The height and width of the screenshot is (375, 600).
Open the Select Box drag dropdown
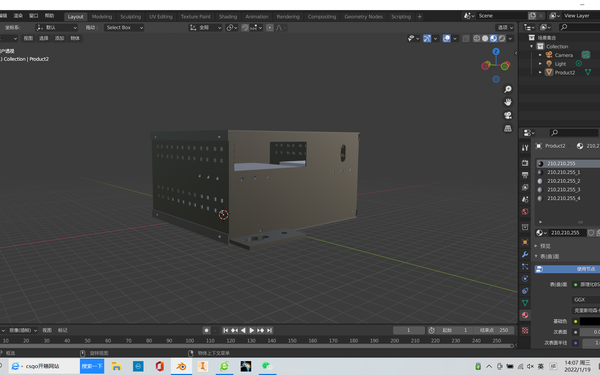[x=124, y=28]
